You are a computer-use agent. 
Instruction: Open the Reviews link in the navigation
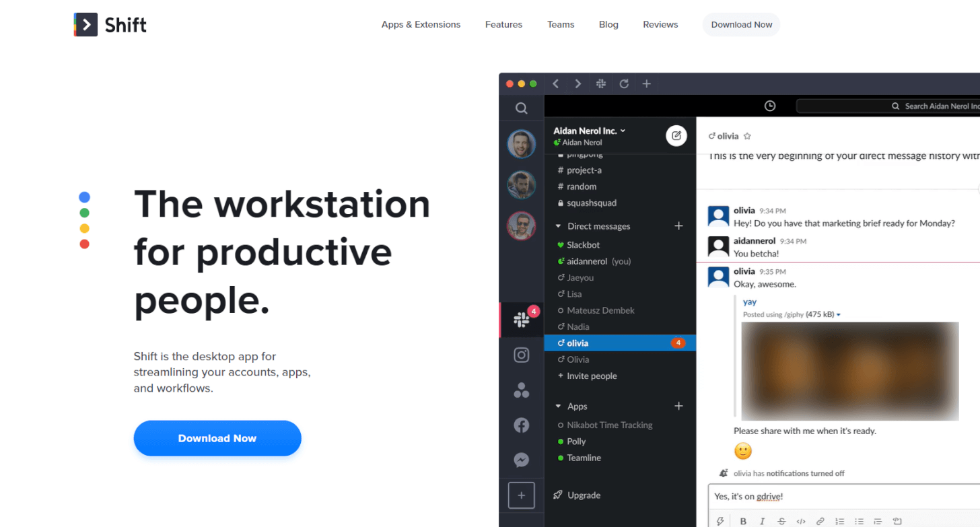coord(660,24)
